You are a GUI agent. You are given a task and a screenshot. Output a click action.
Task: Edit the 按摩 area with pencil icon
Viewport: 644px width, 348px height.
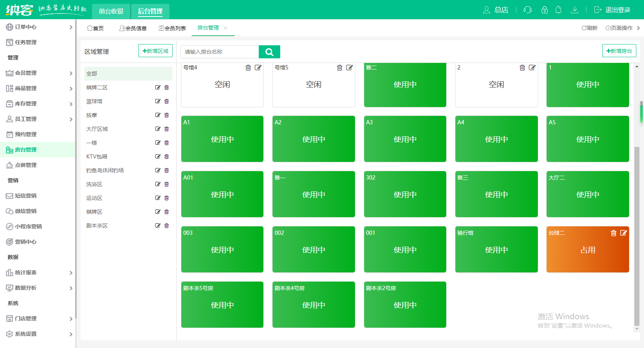click(x=158, y=115)
